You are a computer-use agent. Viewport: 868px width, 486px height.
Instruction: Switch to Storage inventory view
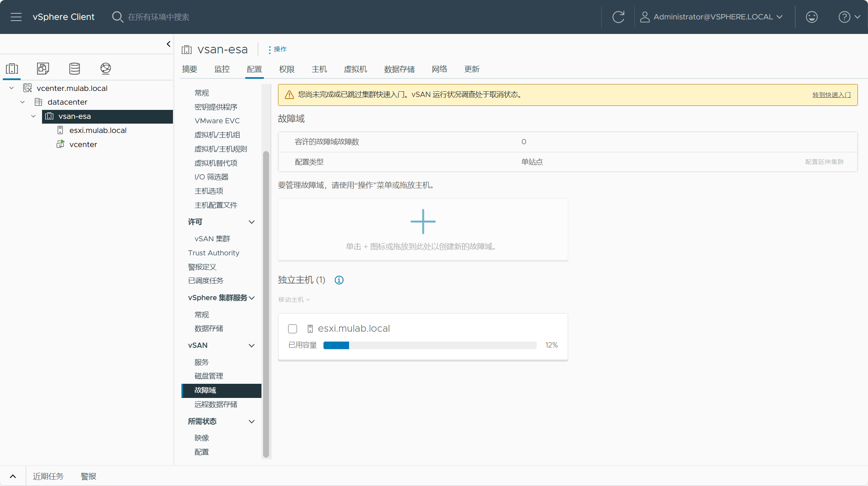[x=74, y=68]
